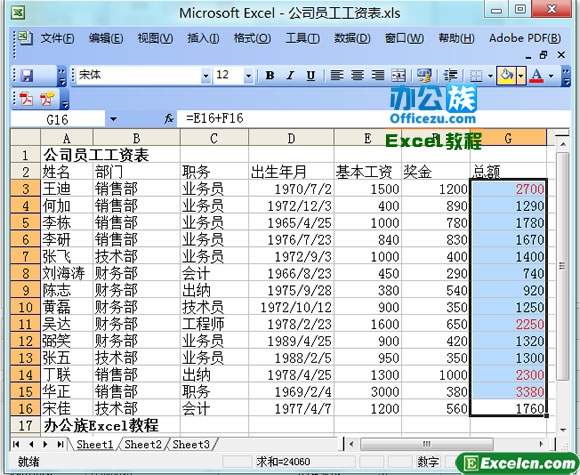Open the font size dropdown
The image size is (580, 475).
[x=249, y=76]
